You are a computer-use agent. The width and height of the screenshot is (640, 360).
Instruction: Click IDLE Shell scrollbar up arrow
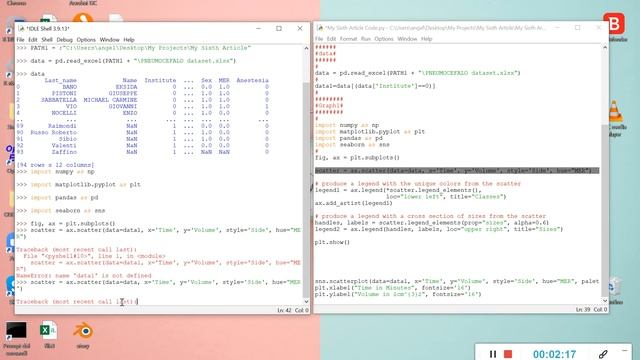tap(306, 48)
